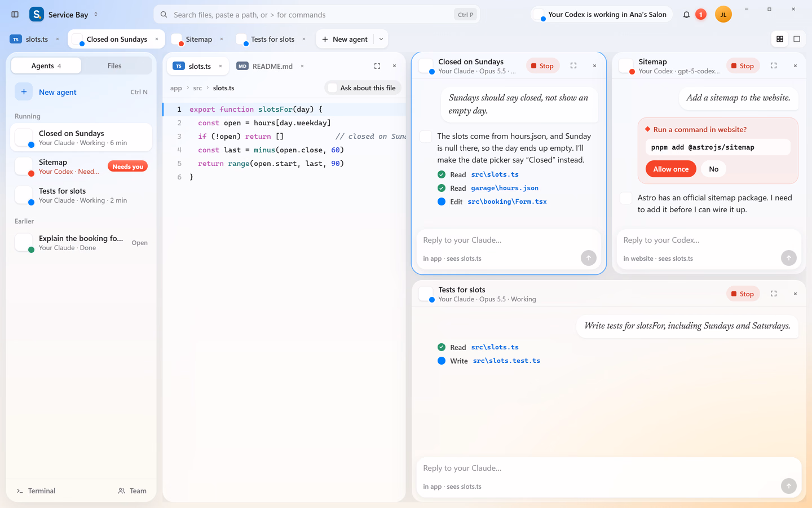Open the README.md editor tab

coord(266,66)
